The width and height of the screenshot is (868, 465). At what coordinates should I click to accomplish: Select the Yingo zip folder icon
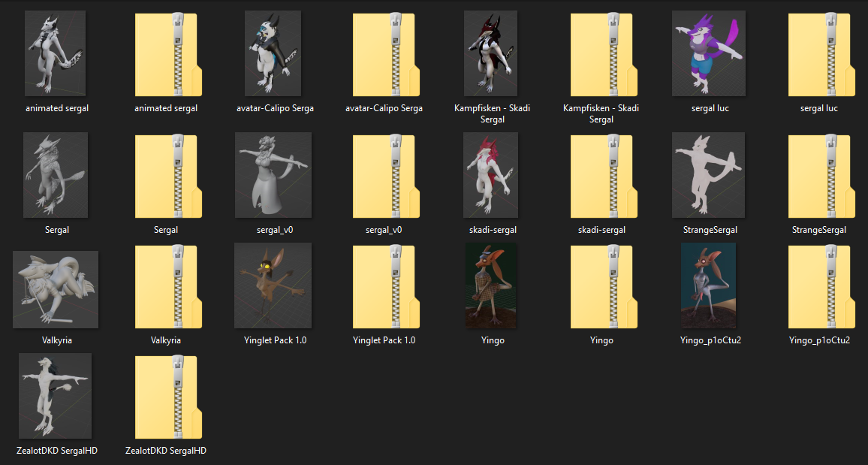(604, 287)
